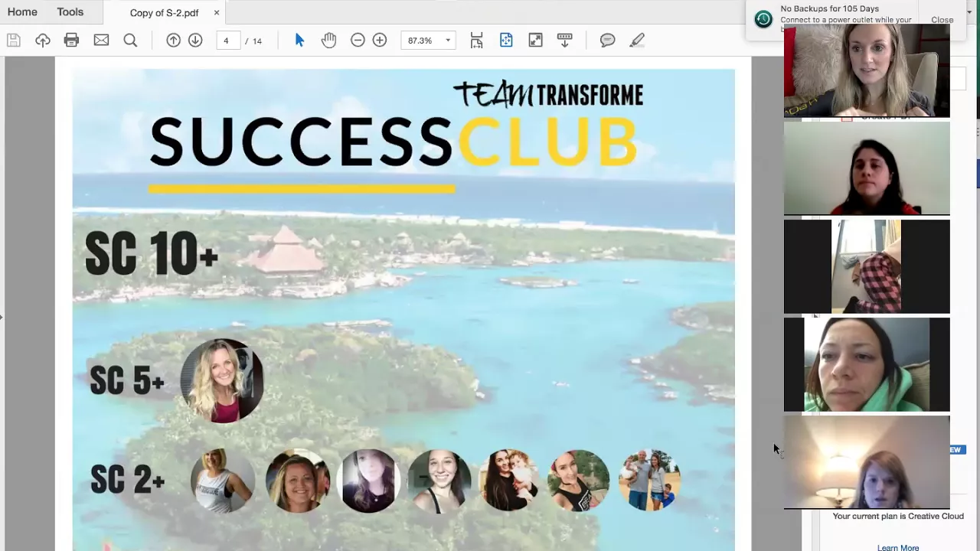Image resolution: width=980 pixels, height=551 pixels.
Task: Click the green hoodie participant video tile
Action: pyautogui.click(x=867, y=364)
